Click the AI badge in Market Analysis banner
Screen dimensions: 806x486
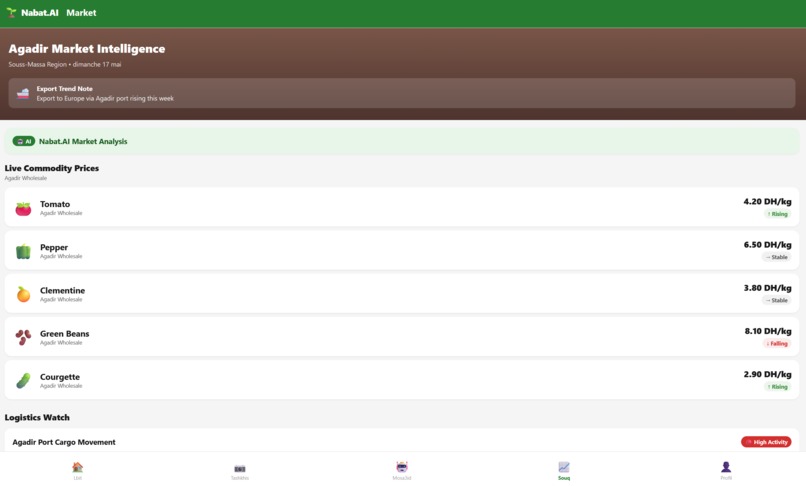pyautogui.click(x=24, y=141)
